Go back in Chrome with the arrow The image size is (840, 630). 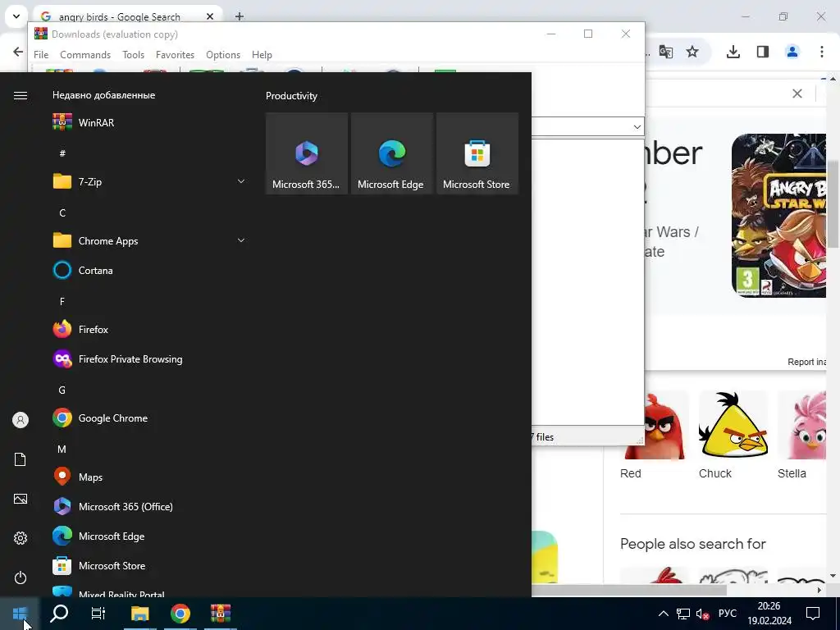(18, 52)
